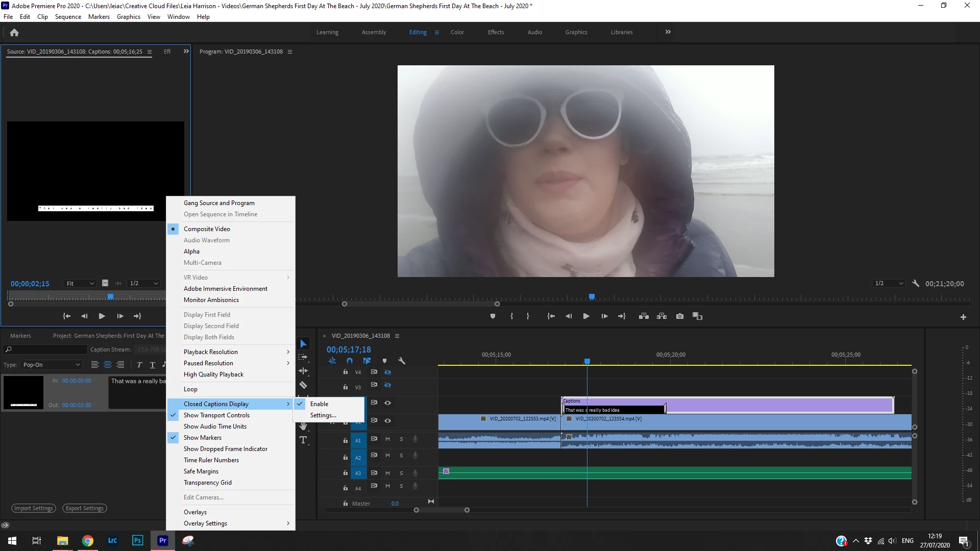Click the Lift button in Program monitor
Viewport: 980px width, 551px height.
644,316
